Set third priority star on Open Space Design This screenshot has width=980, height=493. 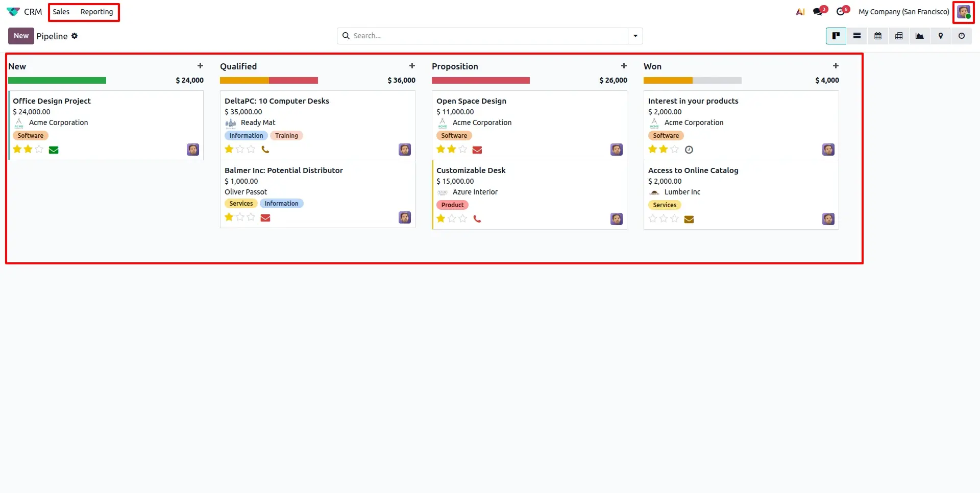point(462,149)
